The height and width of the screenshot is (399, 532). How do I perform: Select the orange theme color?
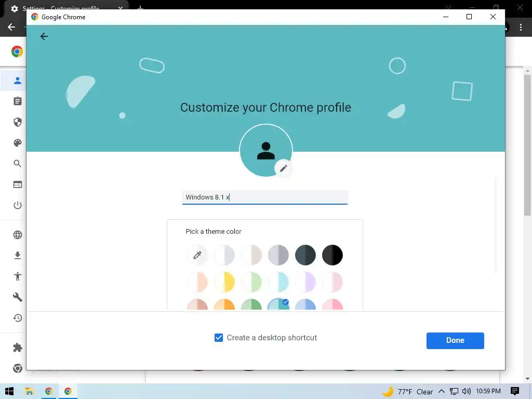pyautogui.click(x=224, y=304)
